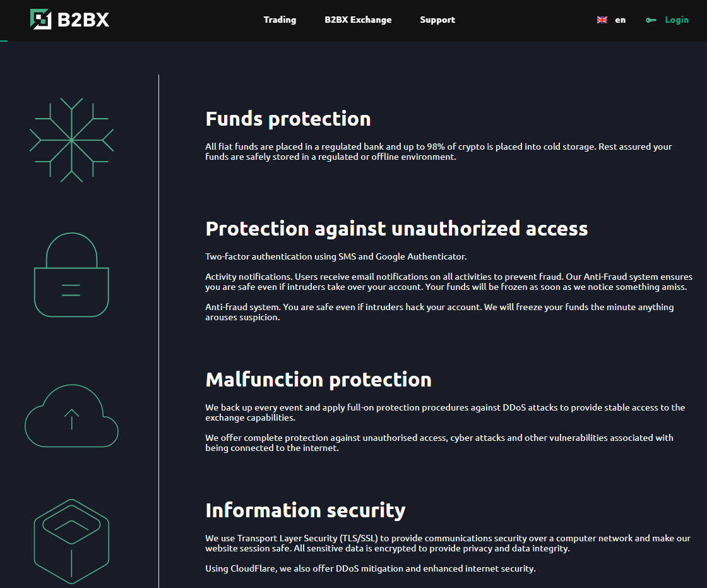Viewport: 707px width, 588px height.
Task: Click the key icon next to Login
Action: click(651, 20)
